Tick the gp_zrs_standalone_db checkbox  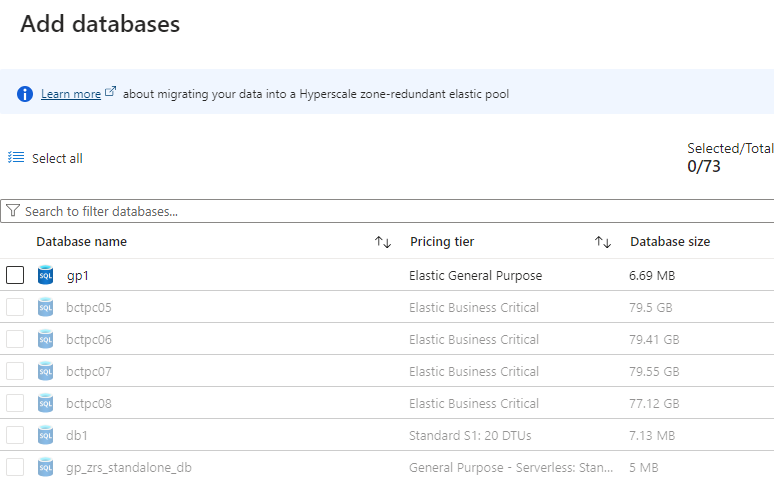[x=15, y=467]
